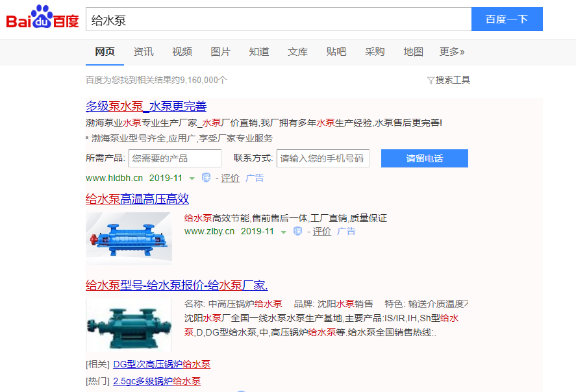576x392 pixels.
Task: Click the funnel icon beside 搜索工具
Action: click(431, 80)
